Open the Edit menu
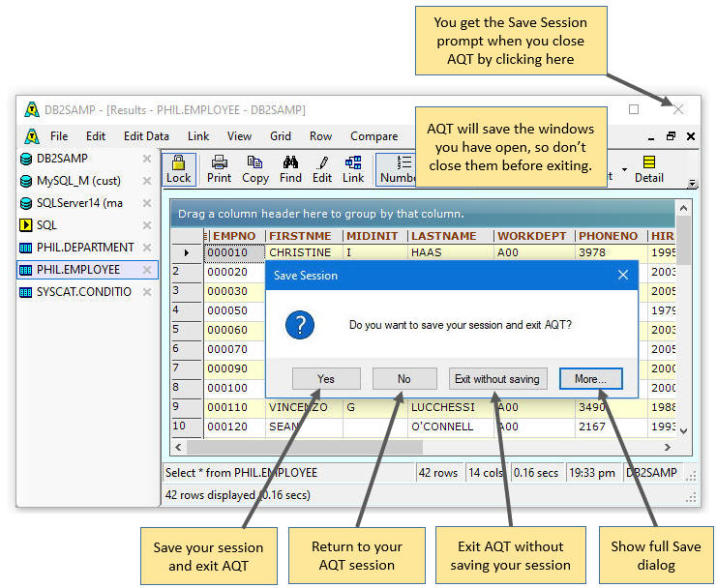This screenshot has width=717, height=588. [96, 136]
